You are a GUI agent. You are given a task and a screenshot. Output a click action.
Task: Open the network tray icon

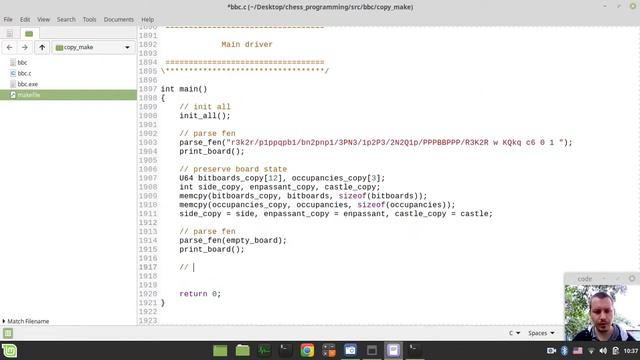(591, 351)
